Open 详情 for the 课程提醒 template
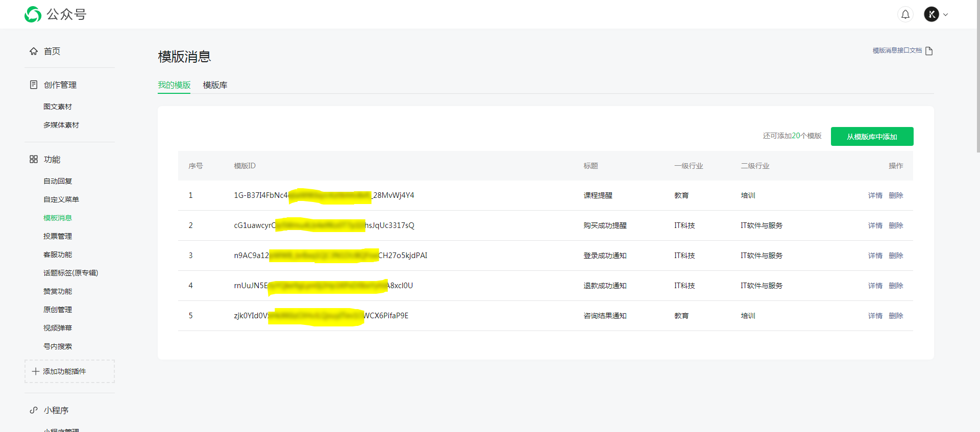Image resolution: width=980 pixels, height=432 pixels. pyautogui.click(x=875, y=195)
